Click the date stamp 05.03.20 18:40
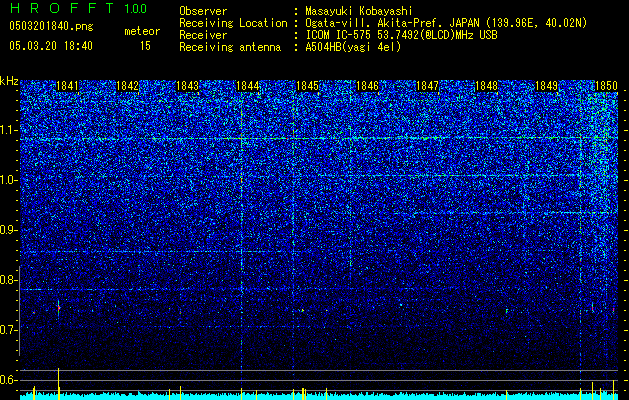 [x=51, y=46]
